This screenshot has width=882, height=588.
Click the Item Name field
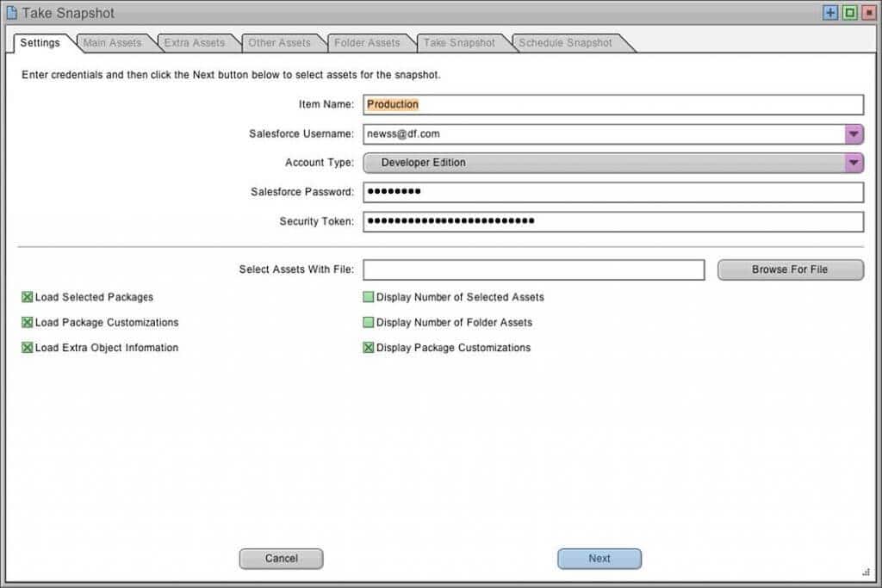[613, 104]
